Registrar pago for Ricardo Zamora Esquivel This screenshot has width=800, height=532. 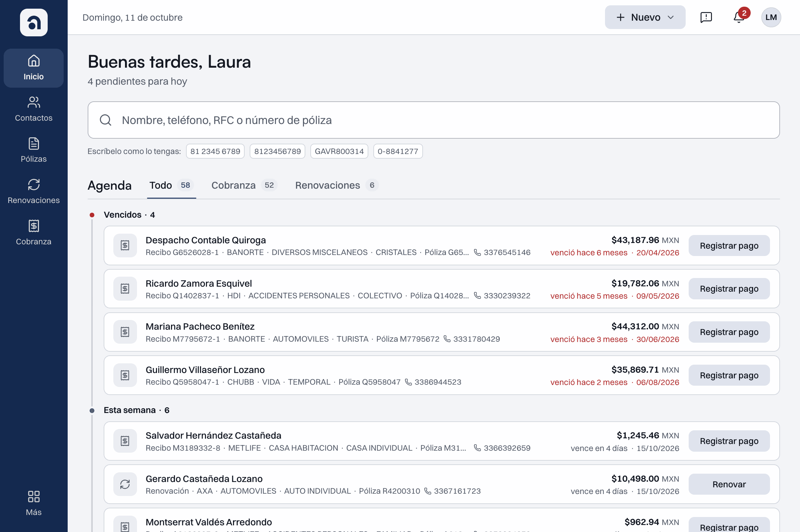(729, 289)
